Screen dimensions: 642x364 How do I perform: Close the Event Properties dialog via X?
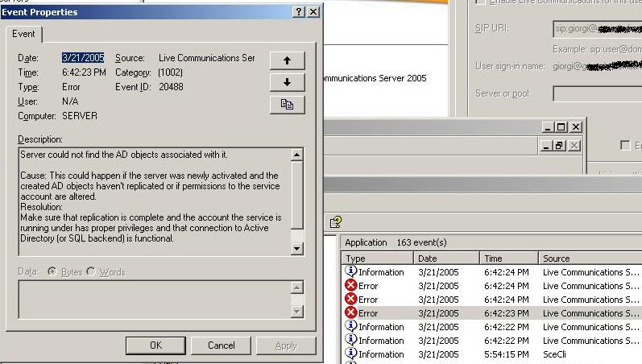pyautogui.click(x=313, y=12)
